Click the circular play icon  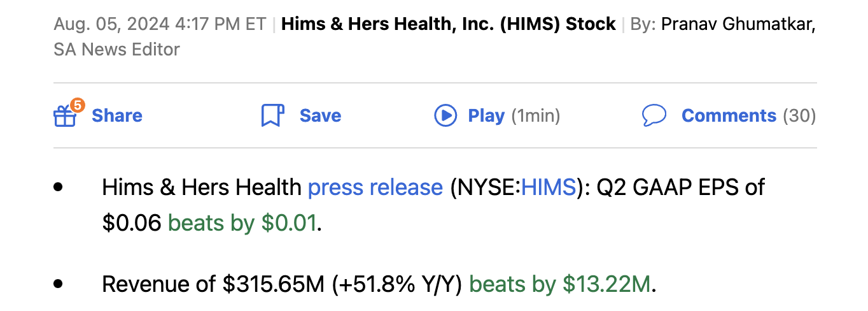(x=445, y=115)
